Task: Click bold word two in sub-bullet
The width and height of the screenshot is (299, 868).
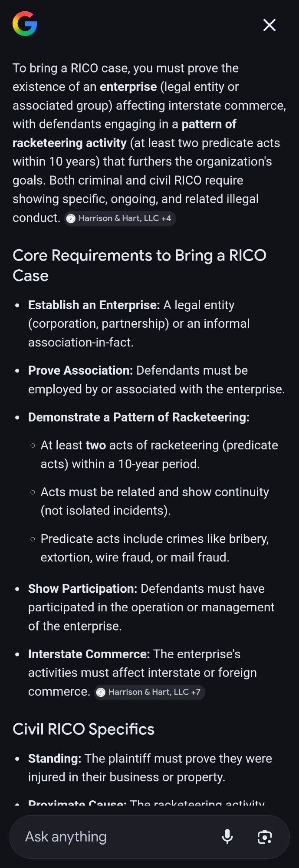Action: [96, 446]
